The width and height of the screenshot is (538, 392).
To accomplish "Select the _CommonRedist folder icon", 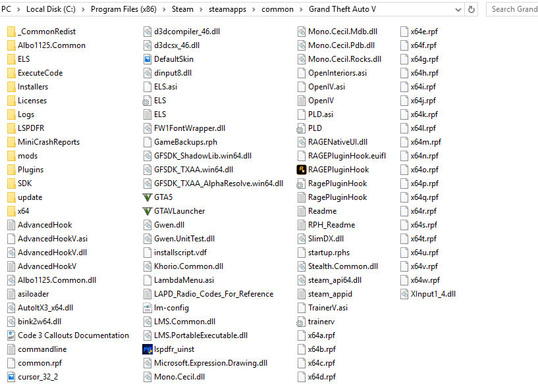I will click(x=11, y=32).
